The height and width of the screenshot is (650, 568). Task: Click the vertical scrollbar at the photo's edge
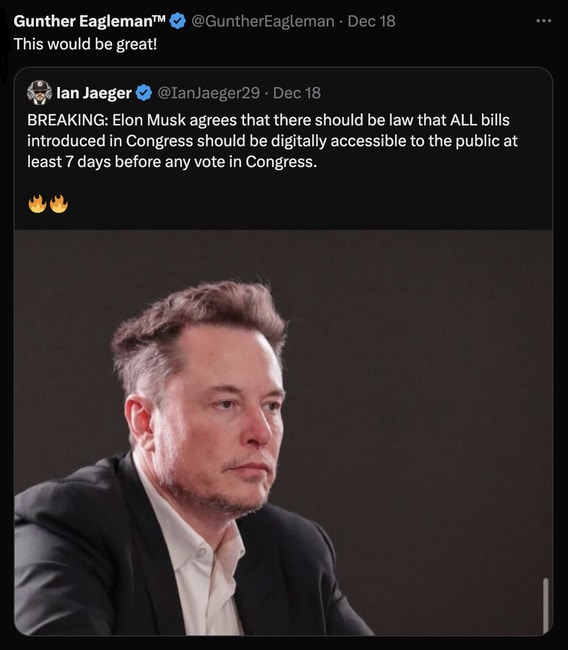point(546,605)
